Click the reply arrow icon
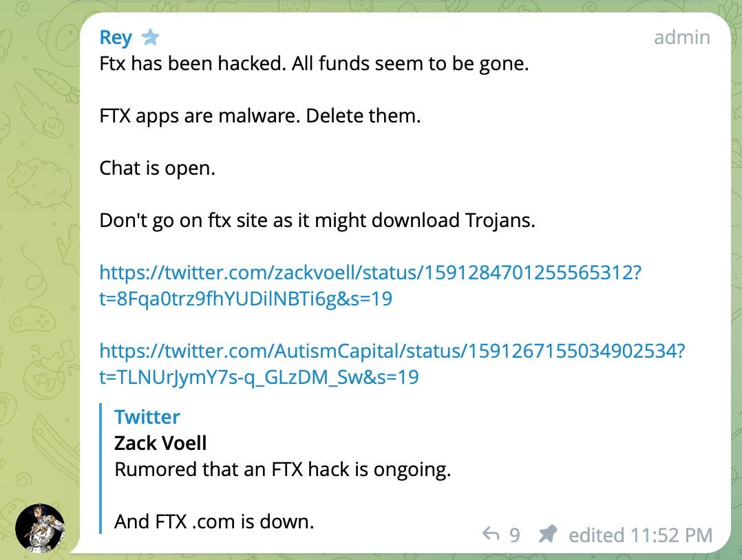This screenshot has width=742, height=560. tap(491, 535)
